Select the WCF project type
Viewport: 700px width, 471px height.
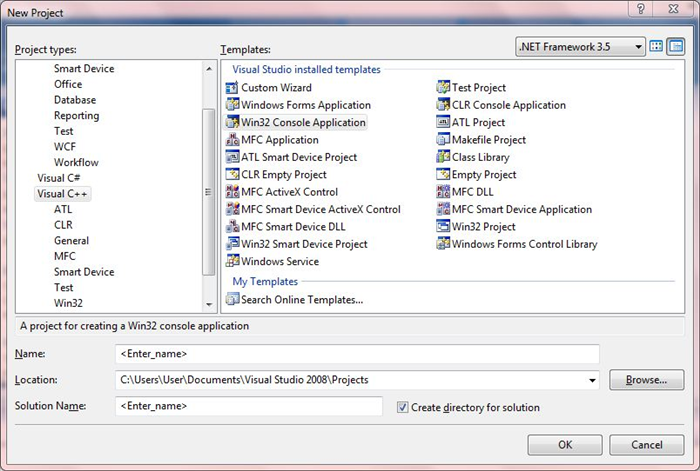click(65, 147)
